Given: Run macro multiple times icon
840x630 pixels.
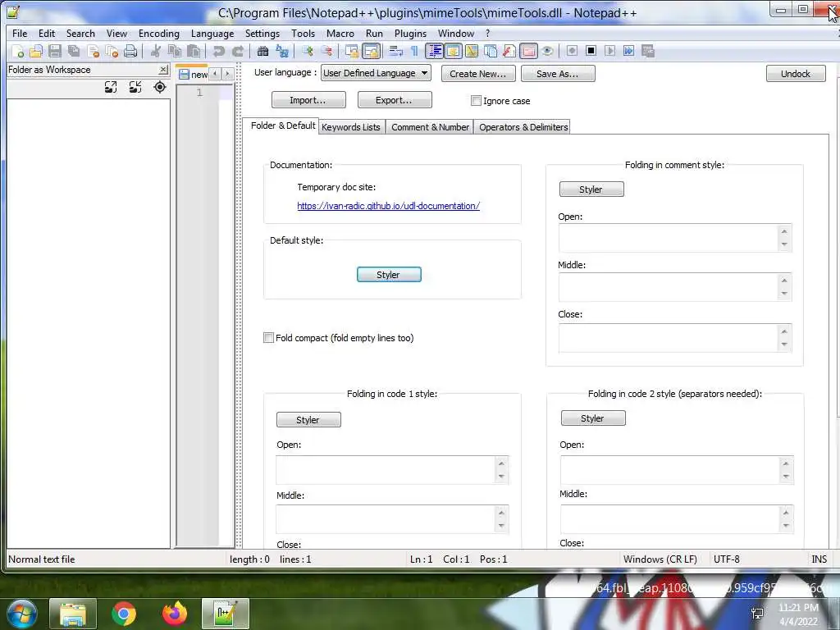Looking at the screenshot, I should [x=629, y=51].
